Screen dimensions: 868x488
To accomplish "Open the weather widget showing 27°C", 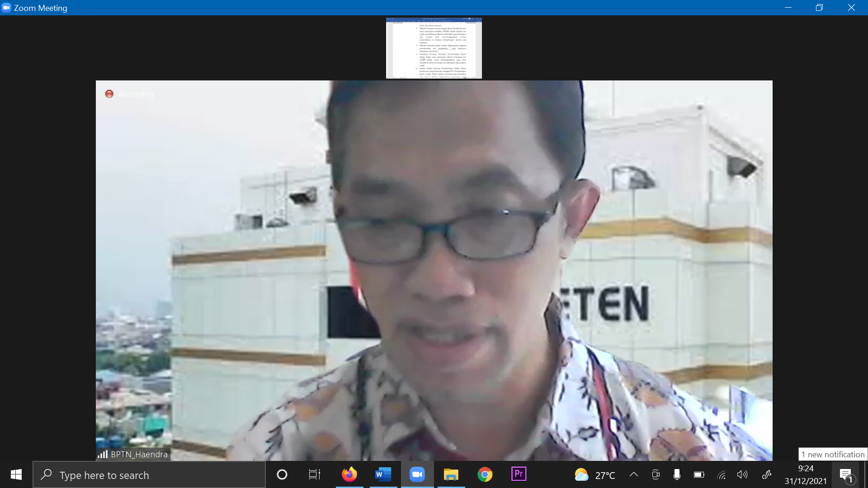I will click(594, 475).
